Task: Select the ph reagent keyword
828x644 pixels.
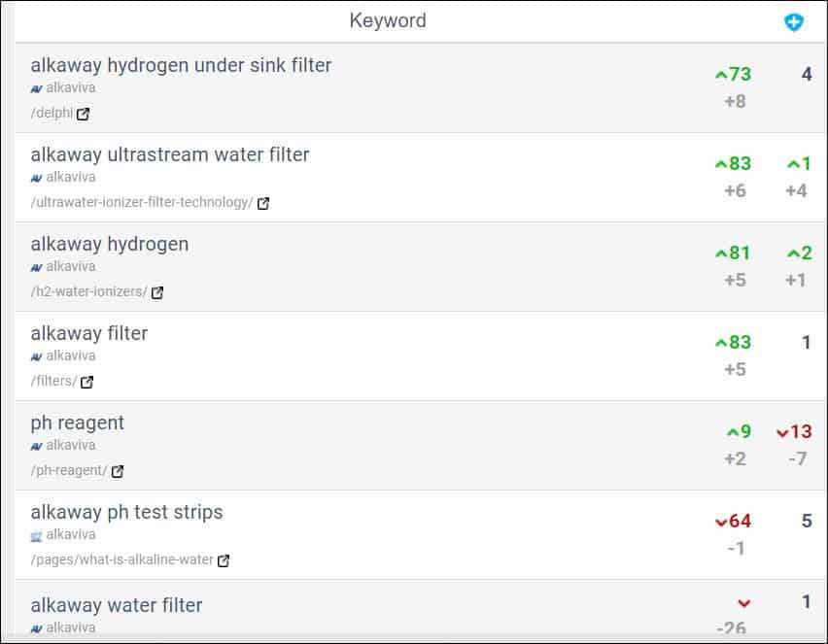Action: click(78, 423)
